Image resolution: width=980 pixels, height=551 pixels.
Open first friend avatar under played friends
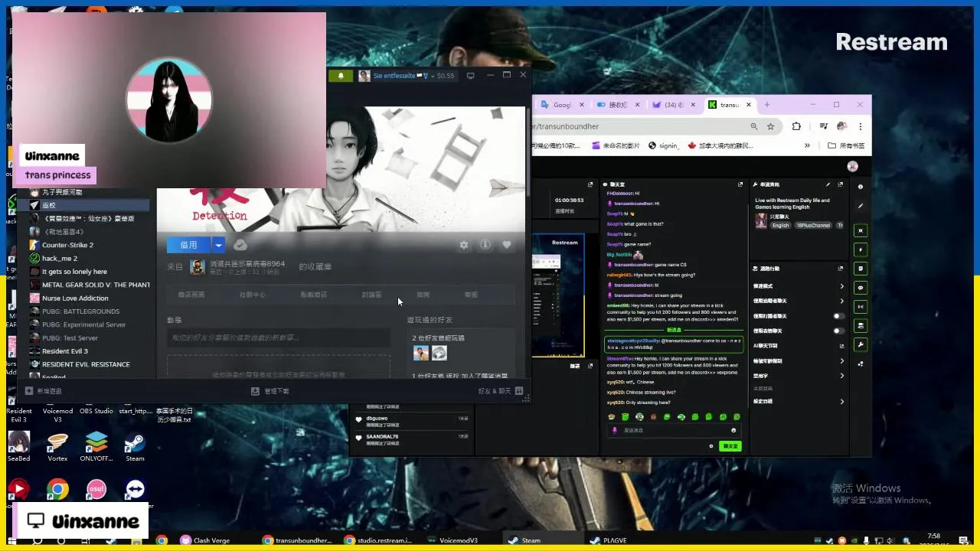(x=420, y=353)
